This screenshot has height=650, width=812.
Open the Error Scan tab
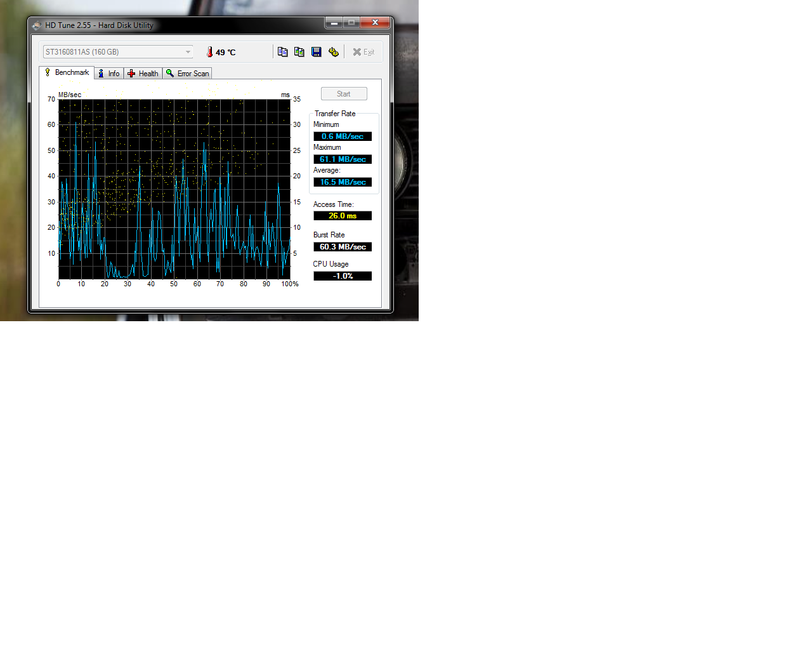click(187, 74)
